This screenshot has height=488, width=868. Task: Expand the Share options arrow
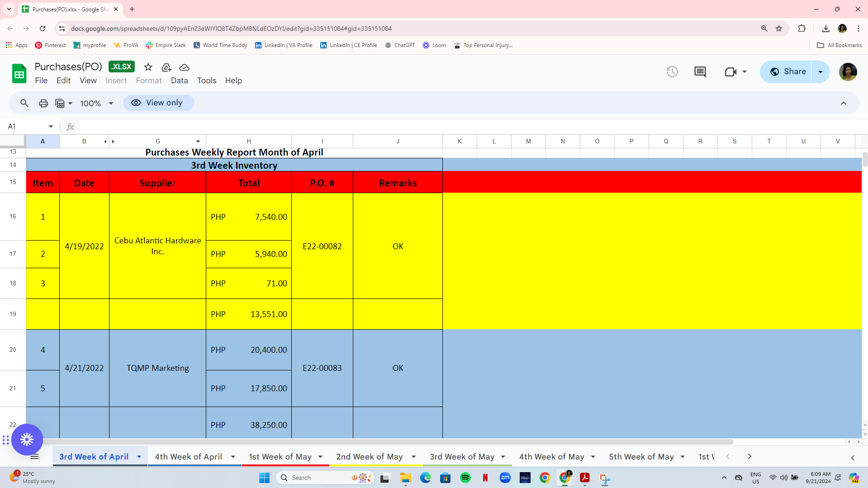point(821,72)
